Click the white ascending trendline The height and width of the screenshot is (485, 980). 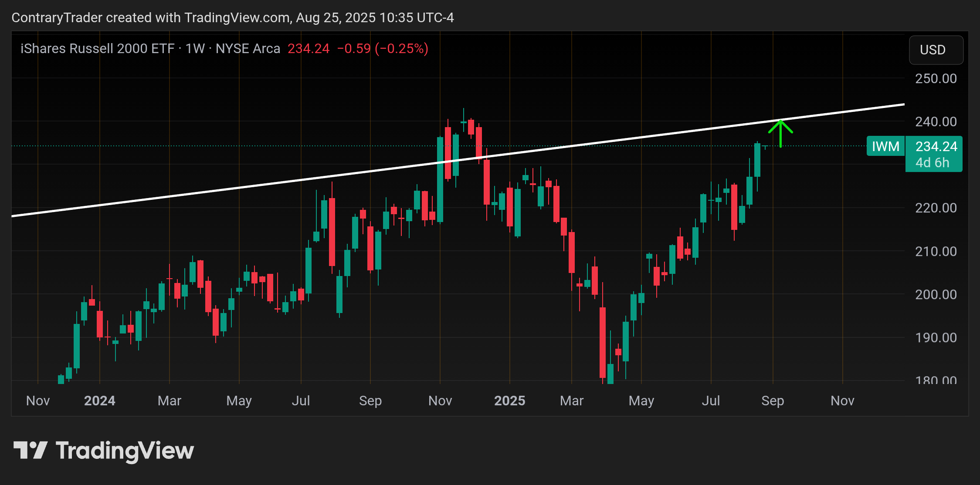pos(458,160)
